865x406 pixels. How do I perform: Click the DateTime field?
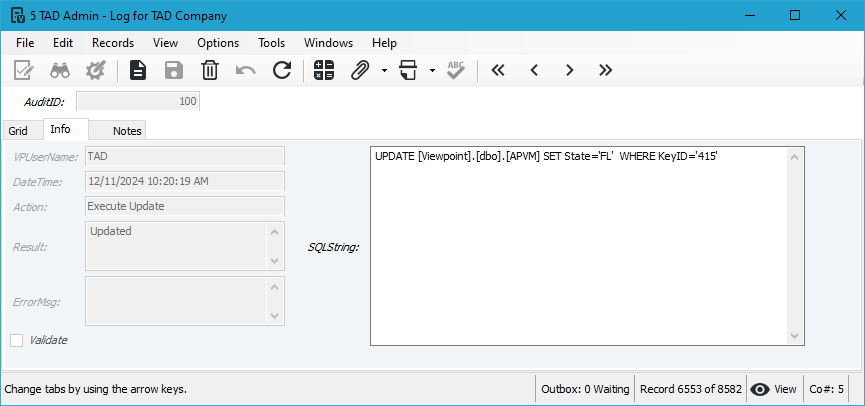pyautogui.click(x=185, y=181)
